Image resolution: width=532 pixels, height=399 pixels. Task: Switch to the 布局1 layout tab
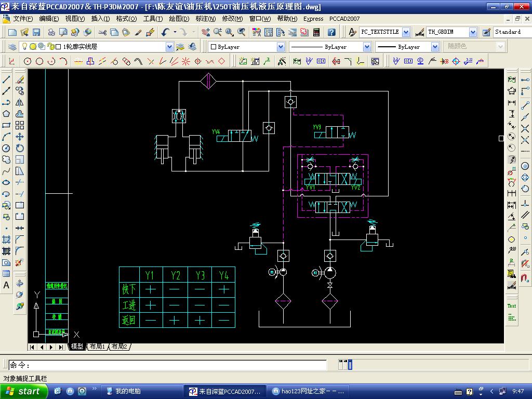(x=97, y=347)
